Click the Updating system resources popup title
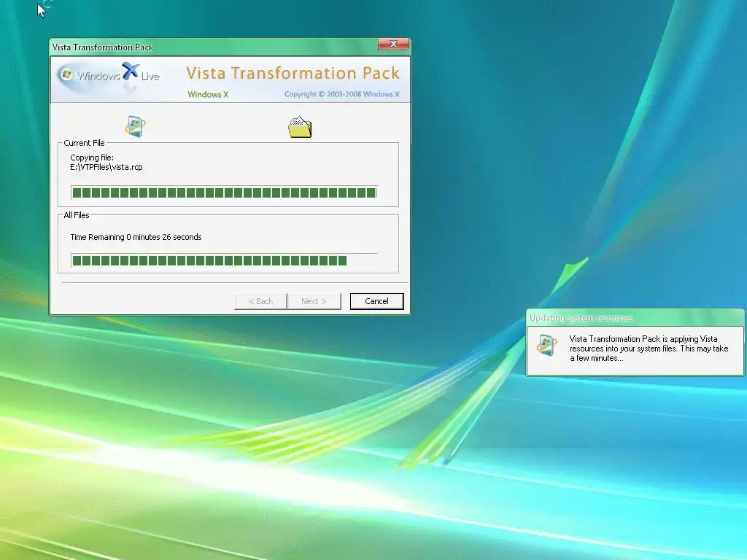 [581, 318]
